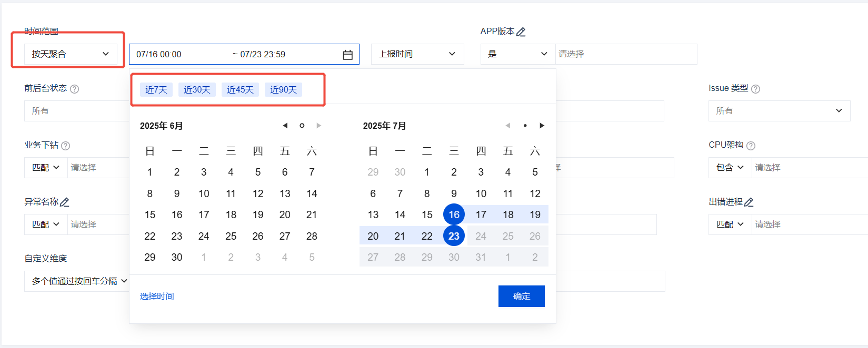Viewport: 868px width, 348px height.
Task: Open the 上报时间 dropdown
Action: point(417,54)
